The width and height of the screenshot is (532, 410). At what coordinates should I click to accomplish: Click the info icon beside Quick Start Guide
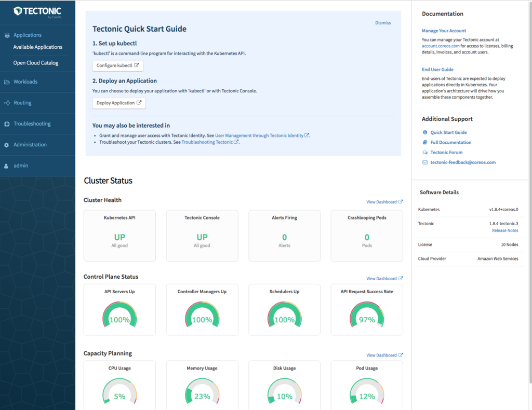pos(424,132)
